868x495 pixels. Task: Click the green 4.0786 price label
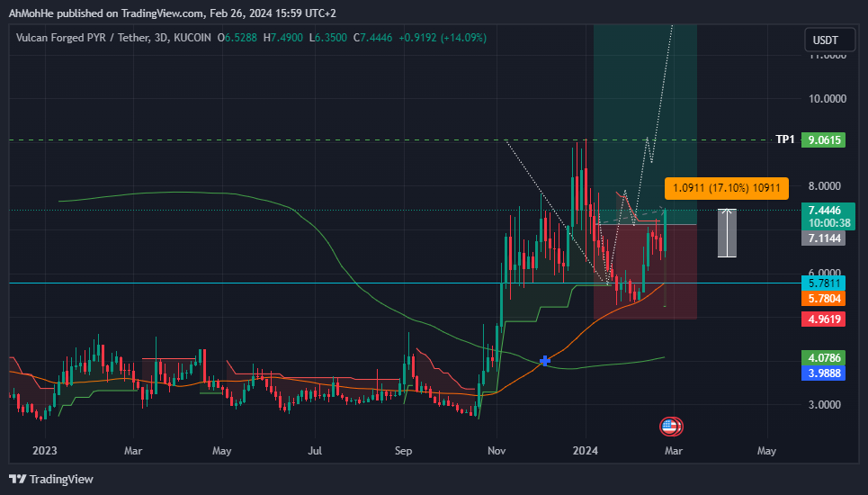[x=823, y=358]
